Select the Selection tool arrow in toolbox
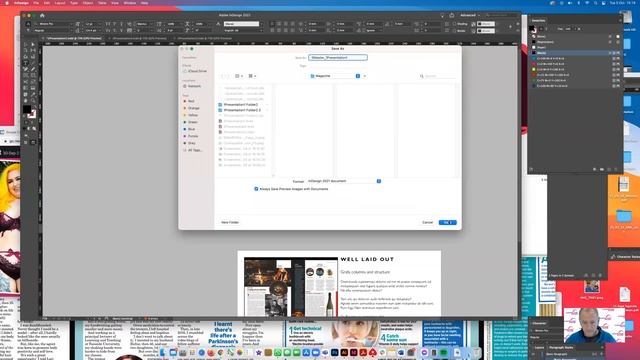Viewport: 640px width, 360px height. point(26,44)
